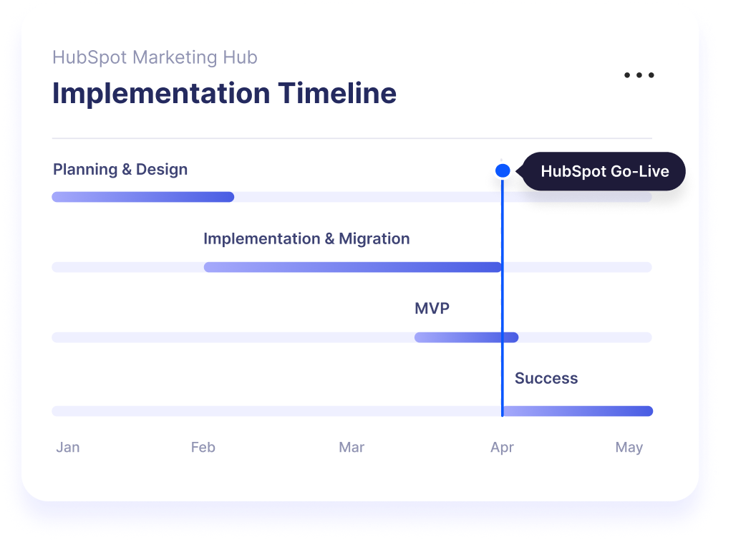Expand the Planning & Design row
The image size is (756, 540).
tap(120, 169)
